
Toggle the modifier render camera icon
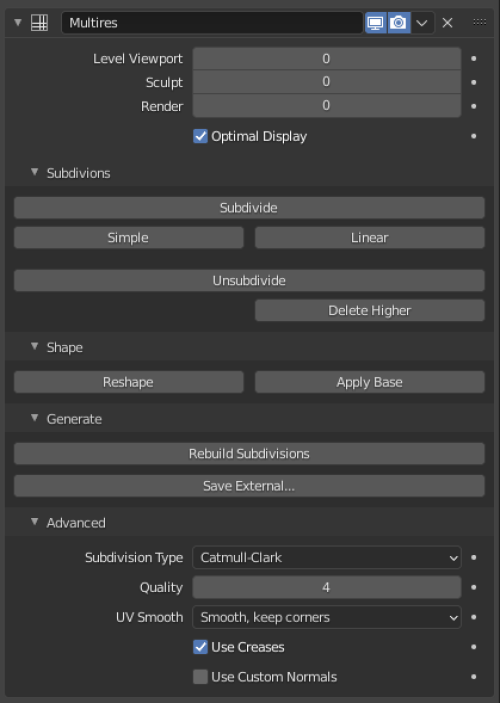point(398,22)
